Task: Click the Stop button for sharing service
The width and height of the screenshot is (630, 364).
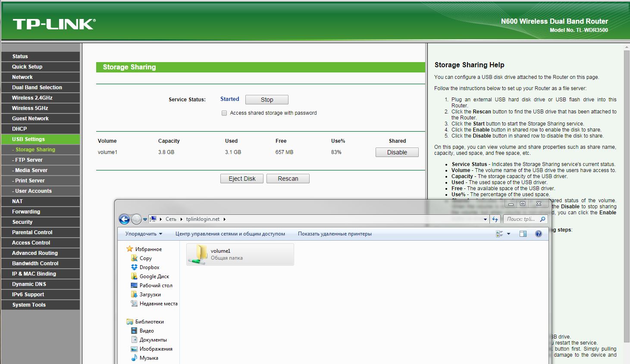Action: [267, 100]
